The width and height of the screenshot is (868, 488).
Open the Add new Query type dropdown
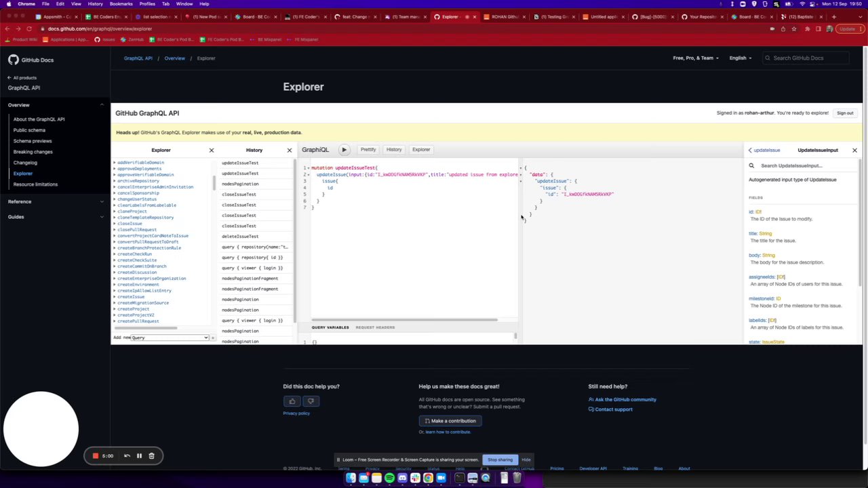click(170, 338)
